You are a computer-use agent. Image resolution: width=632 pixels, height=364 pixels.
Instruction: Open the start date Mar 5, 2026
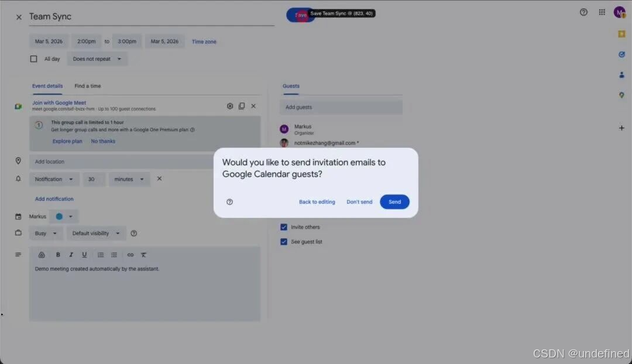pyautogui.click(x=49, y=41)
